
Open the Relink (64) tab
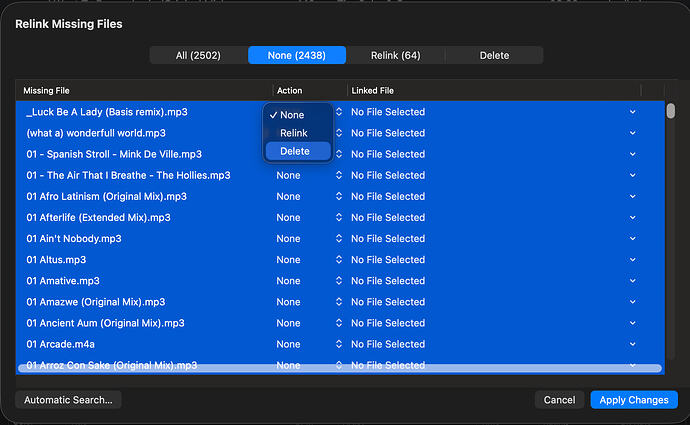click(396, 55)
